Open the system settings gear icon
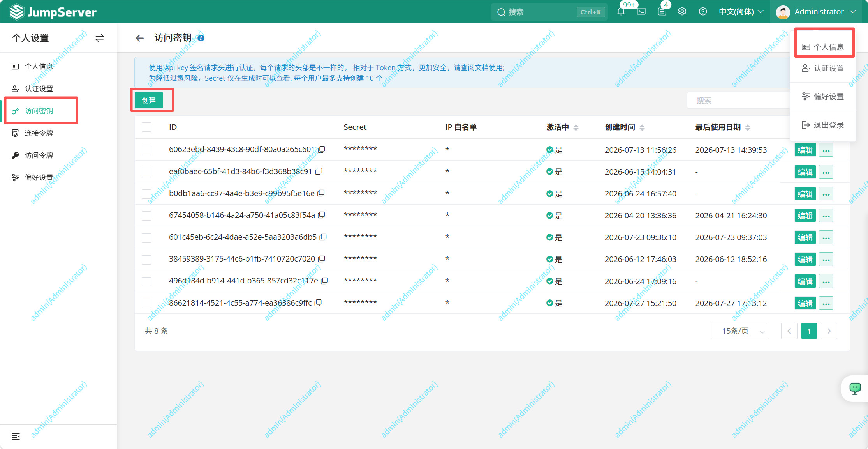 [682, 12]
